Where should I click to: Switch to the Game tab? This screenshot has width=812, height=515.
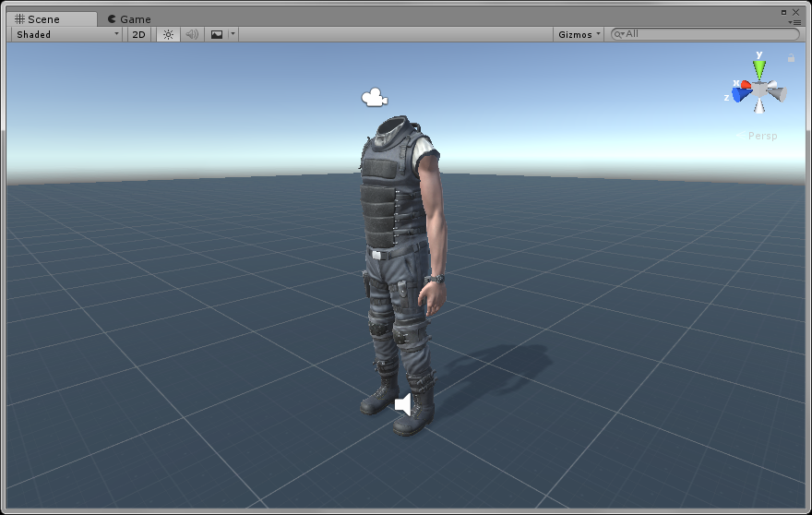(129, 19)
